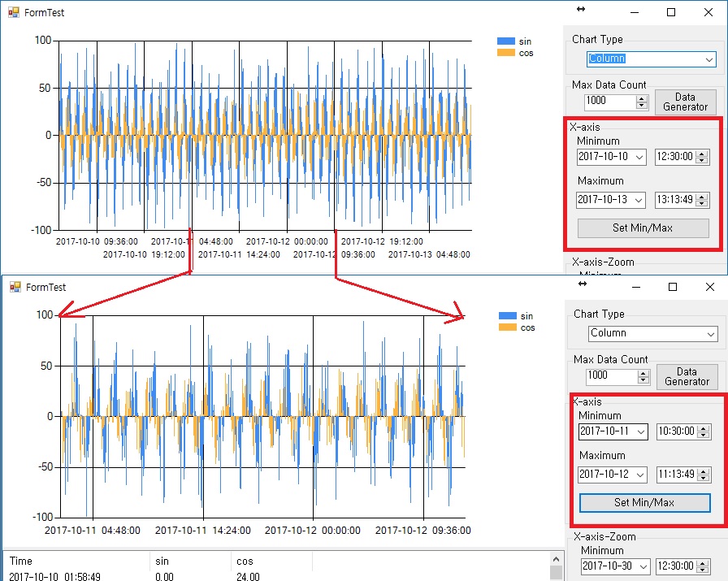Click orange cos legend swatch in upper chart

pos(505,53)
